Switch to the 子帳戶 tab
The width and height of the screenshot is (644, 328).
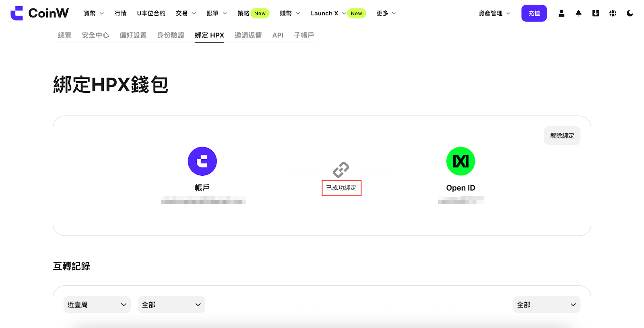point(304,35)
